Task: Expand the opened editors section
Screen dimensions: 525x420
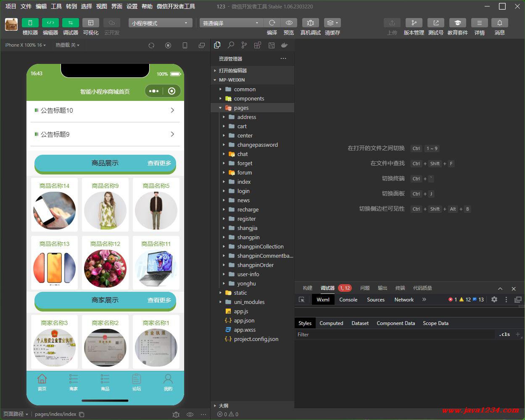Action: [252, 71]
